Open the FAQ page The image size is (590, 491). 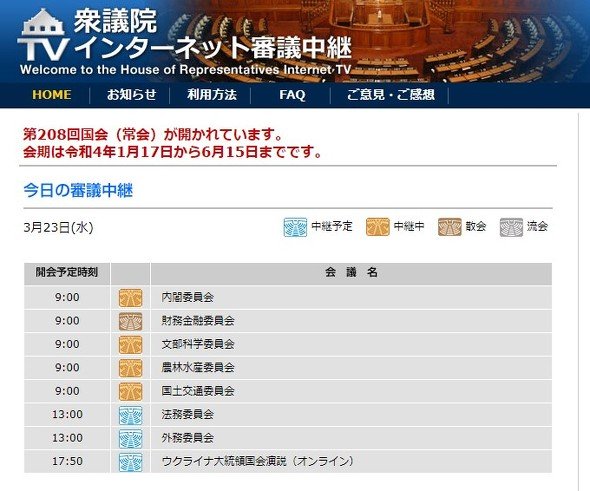(292, 94)
